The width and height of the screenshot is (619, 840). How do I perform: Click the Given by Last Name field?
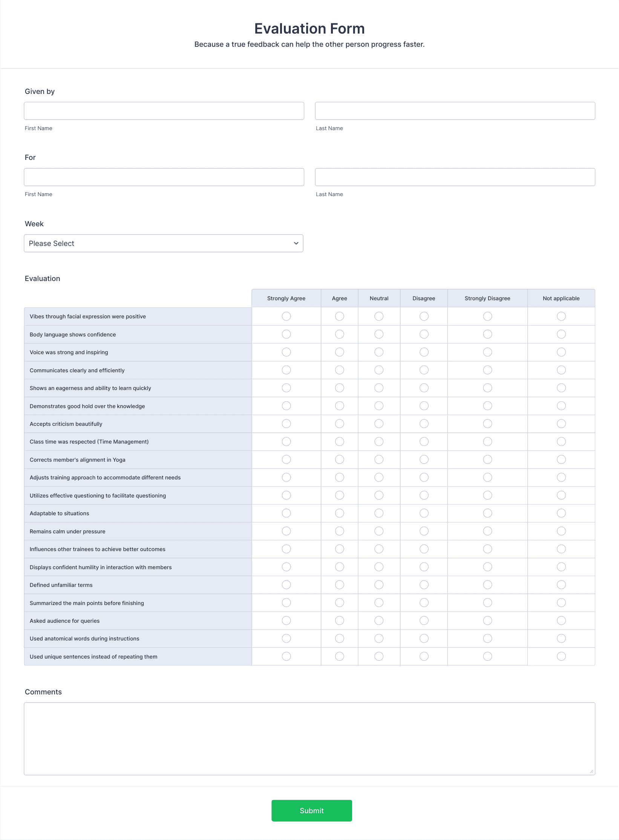click(455, 111)
